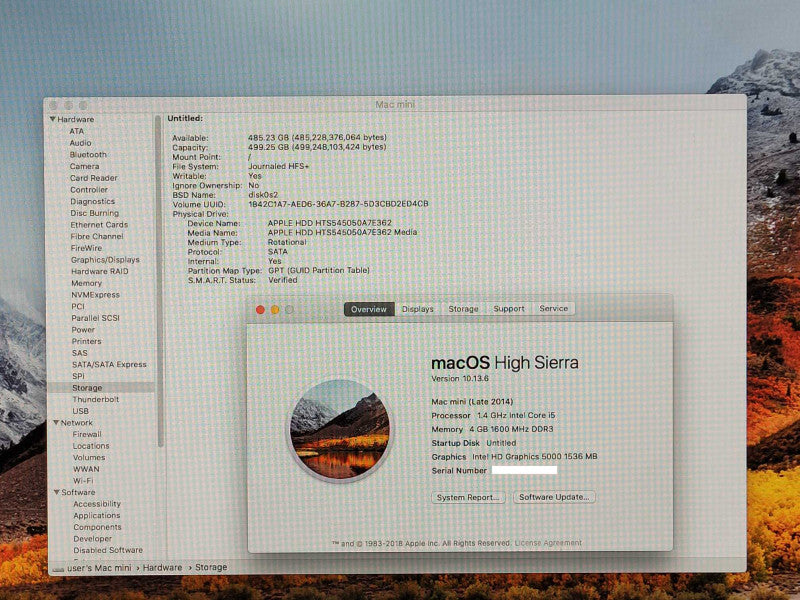Select WWAN under Network
The height and width of the screenshot is (600, 800).
(87, 469)
